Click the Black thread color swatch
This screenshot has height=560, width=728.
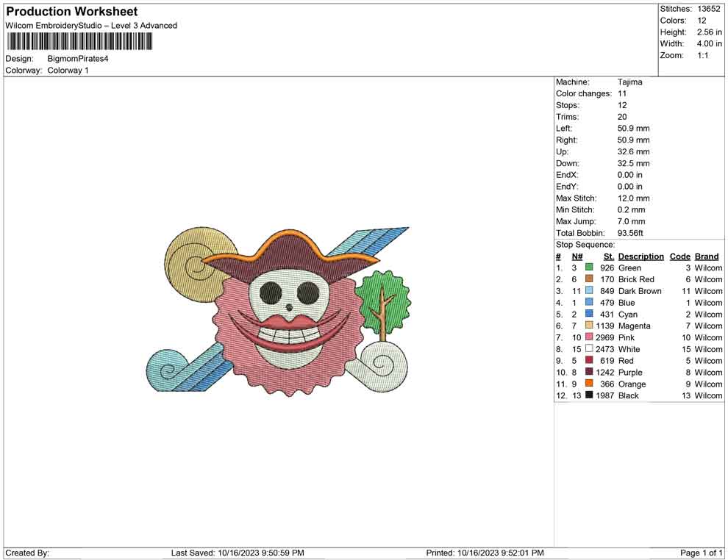coord(589,395)
